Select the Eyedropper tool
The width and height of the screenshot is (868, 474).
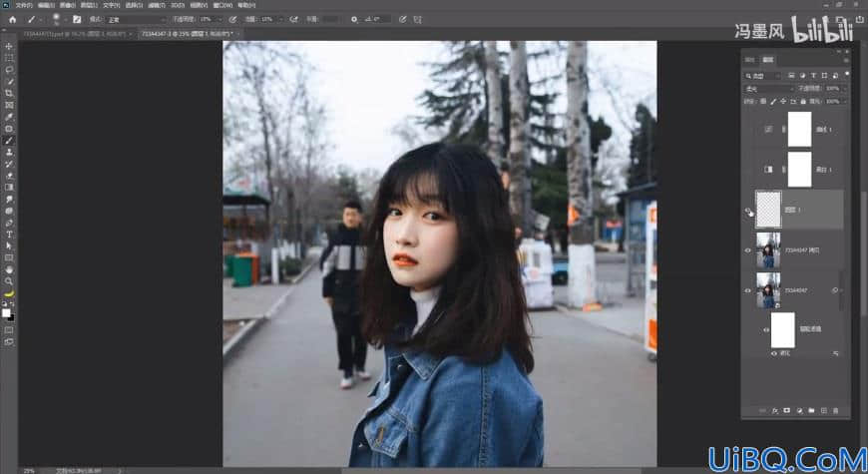[9, 117]
